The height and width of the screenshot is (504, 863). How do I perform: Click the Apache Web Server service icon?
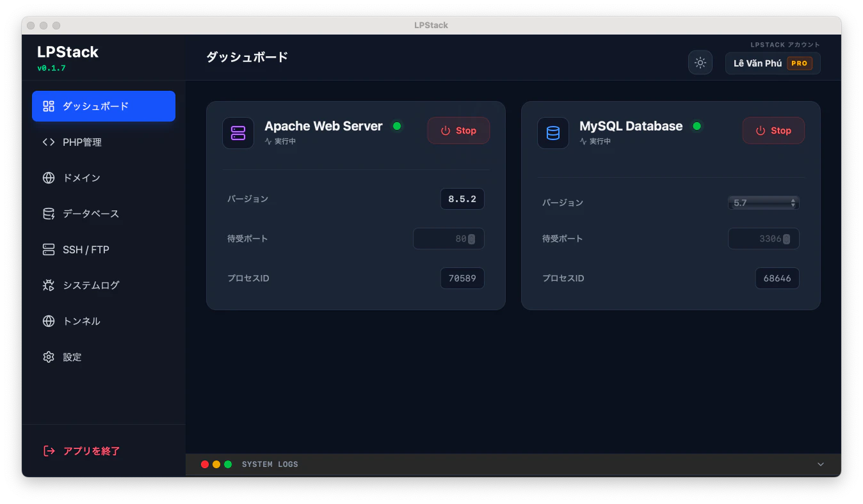[238, 132]
